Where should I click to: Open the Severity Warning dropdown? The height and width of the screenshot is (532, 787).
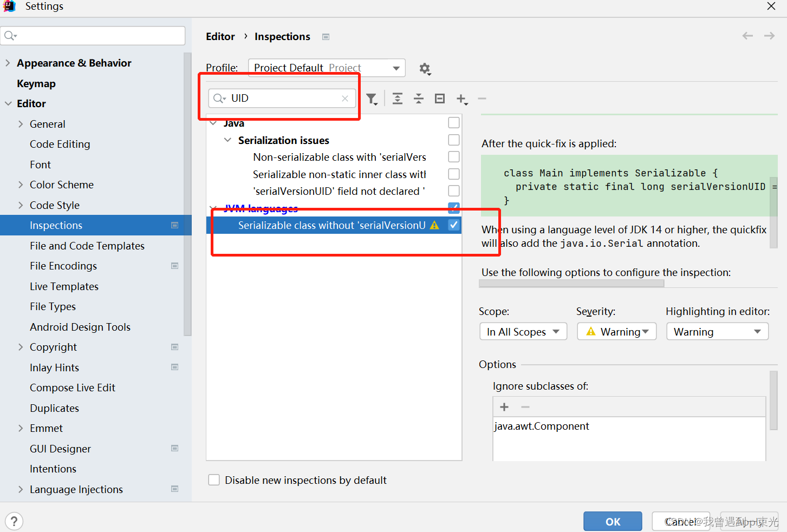617,332
